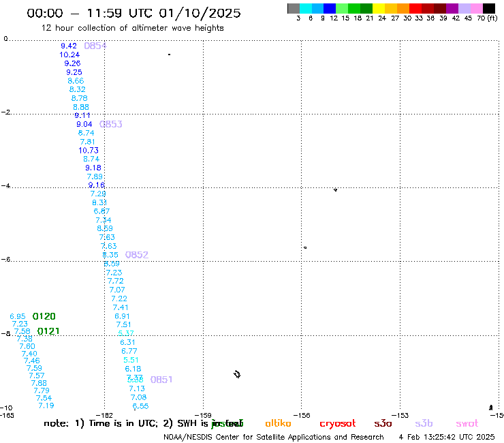Click the latitude axis label "-6"
Viewport: 504px width, 443px height.
5,259
